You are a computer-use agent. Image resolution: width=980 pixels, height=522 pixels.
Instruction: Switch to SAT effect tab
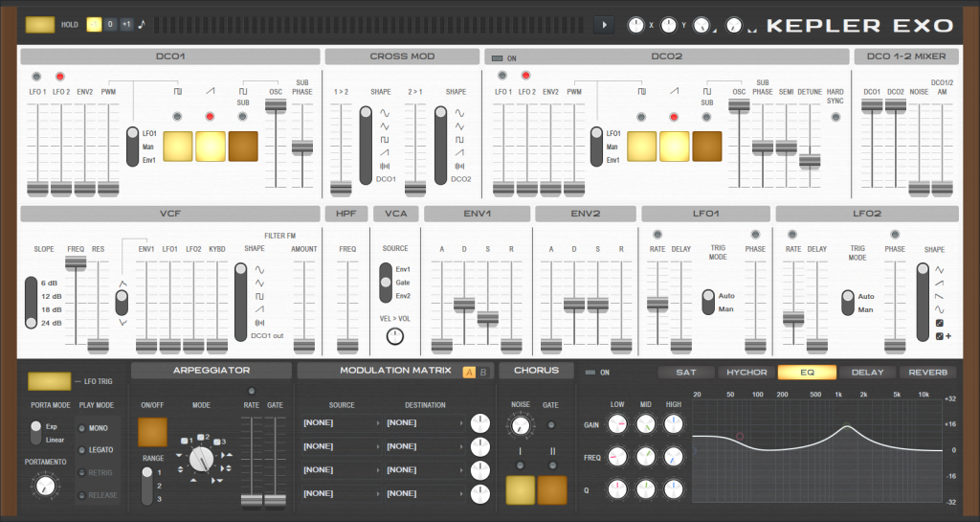coord(686,372)
